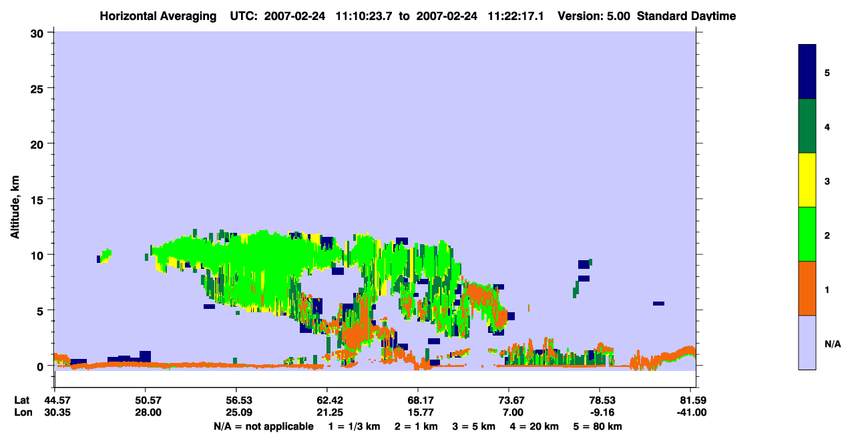Click the '3 = 5 km' legend note
Viewport: 868px width, 445px height.
473,426
